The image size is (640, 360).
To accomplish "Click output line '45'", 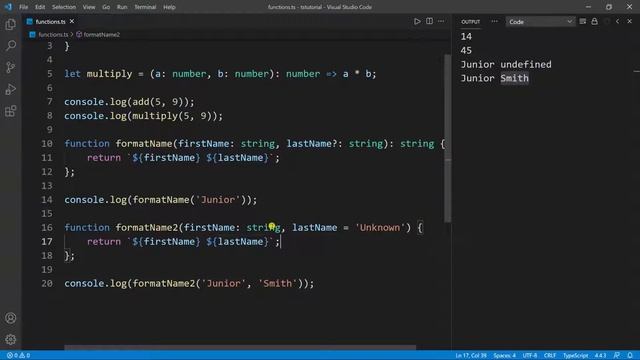I will 466,51.
